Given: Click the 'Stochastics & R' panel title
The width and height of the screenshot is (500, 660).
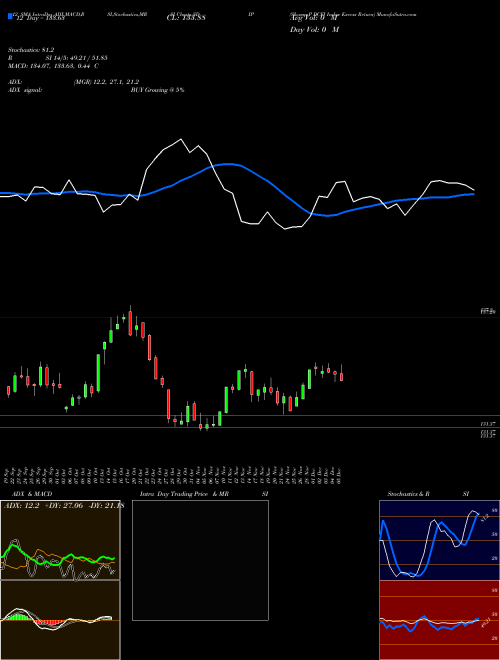Looking at the screenshot, I should pos(408,494).
